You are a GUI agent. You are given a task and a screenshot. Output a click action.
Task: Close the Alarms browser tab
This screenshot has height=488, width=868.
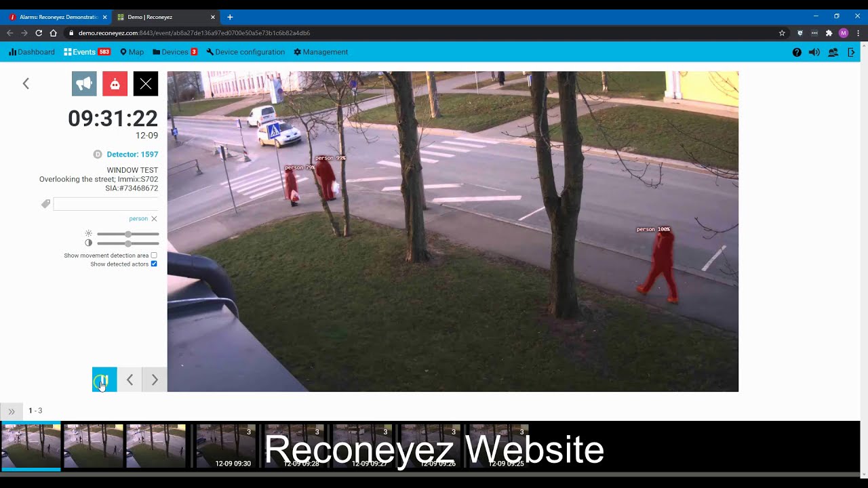(x=104, y=17)
